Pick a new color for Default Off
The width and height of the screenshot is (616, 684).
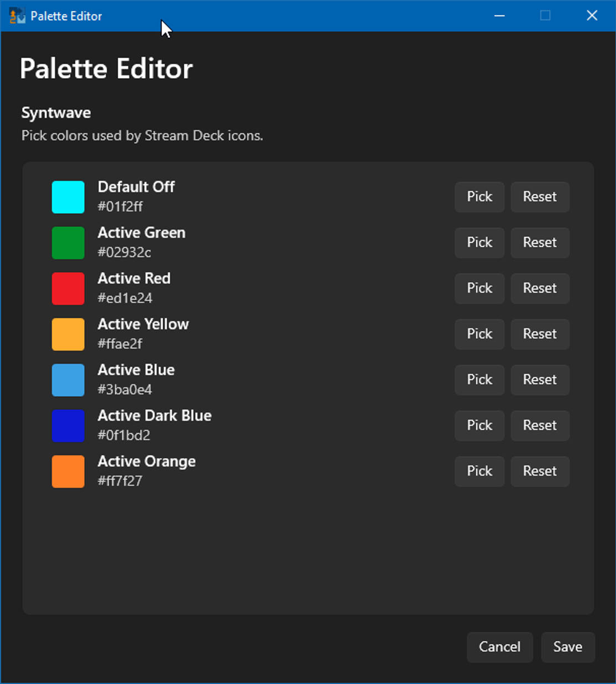tap(478, 197)
